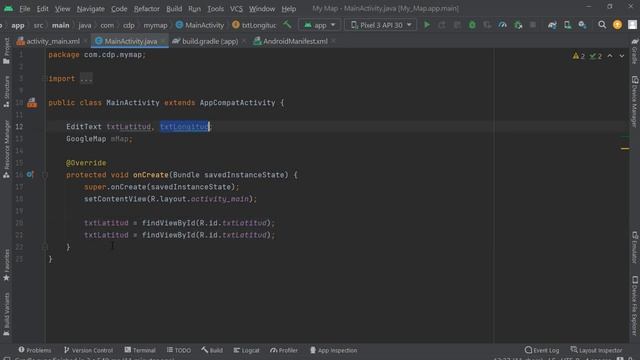Expand the folded import statements
The image size is (640, 360).
(x=86, y=79)
